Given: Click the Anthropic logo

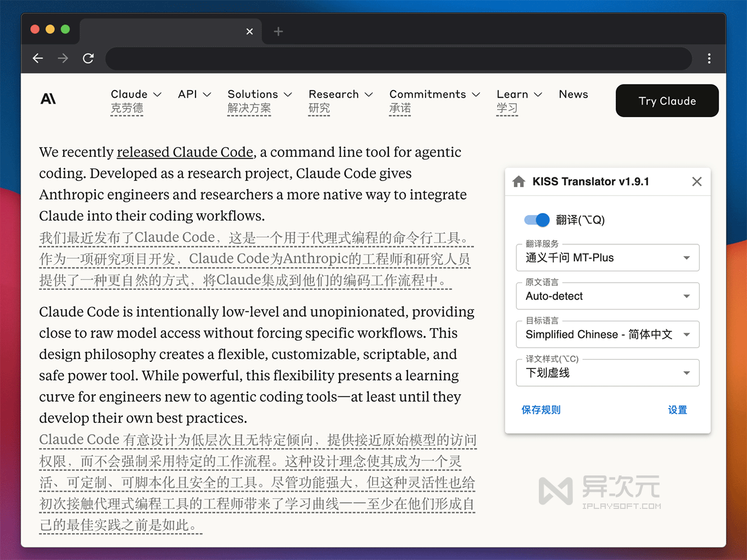Looking at the screenshot, I should pos(48,99).
